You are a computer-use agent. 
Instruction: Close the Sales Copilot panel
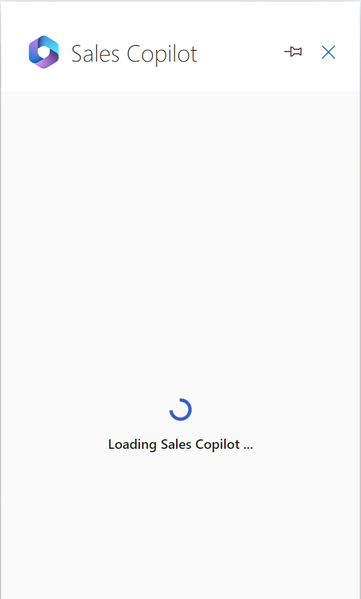point(328,52)
